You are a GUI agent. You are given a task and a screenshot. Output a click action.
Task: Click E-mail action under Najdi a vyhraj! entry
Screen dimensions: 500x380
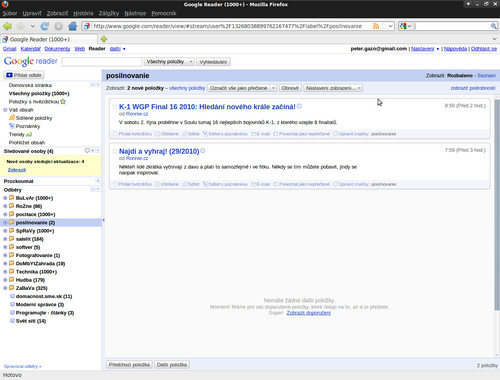tap(260, 184)
